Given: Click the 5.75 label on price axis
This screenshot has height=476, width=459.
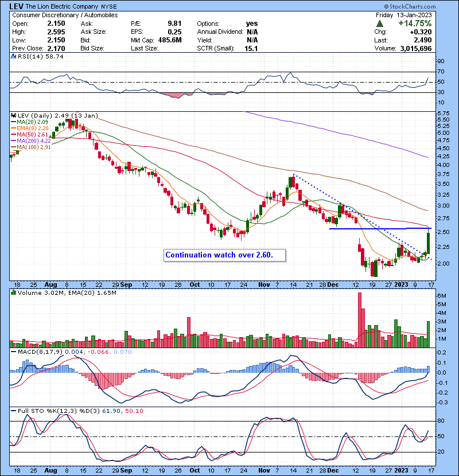Looking at the screenshot, I should click(443, 113).
